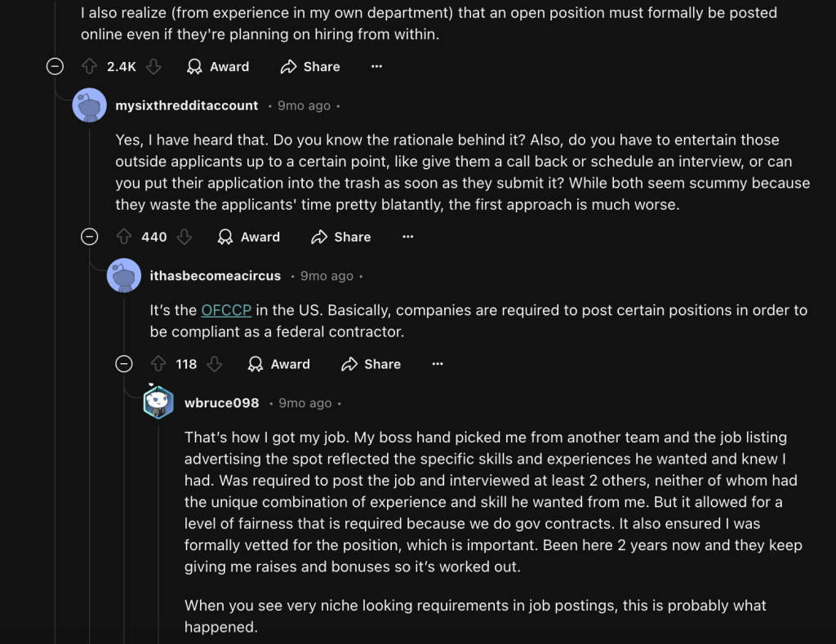Downvote the 118-vote comment
The image size is (836, 644).
[216, 364]
